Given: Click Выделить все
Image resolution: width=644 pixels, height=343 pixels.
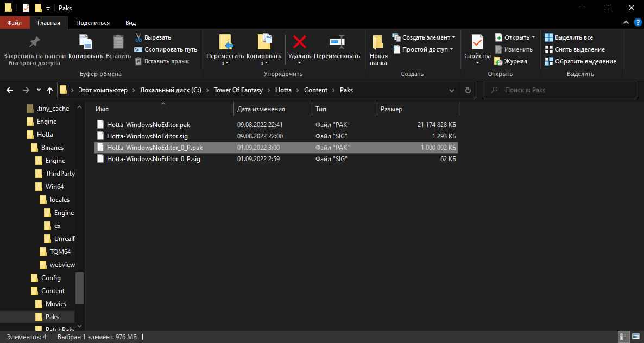Looking at the screenshot, I should (x=569, y=37).
